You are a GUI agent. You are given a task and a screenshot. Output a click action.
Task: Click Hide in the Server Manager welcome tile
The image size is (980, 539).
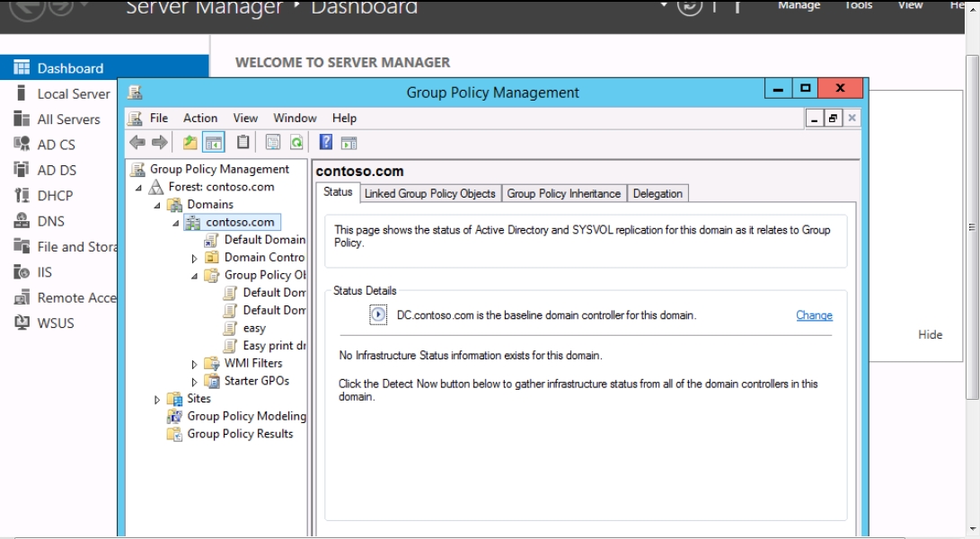(930, 334)
